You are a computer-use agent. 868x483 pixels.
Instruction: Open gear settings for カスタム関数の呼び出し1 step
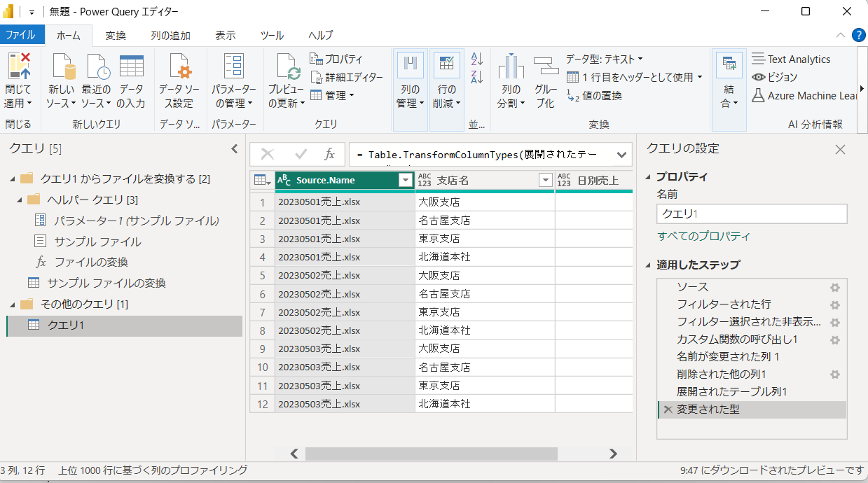pos(834,339)
